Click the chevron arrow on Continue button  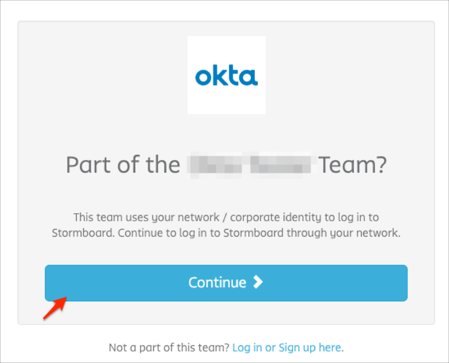(x=258, y=282)
